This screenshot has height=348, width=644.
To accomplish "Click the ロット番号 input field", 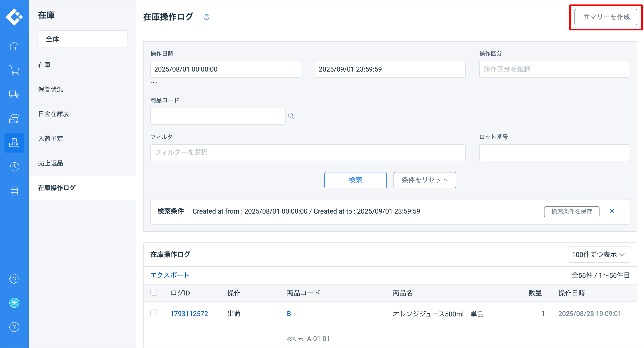I will [x=554, y=153].
